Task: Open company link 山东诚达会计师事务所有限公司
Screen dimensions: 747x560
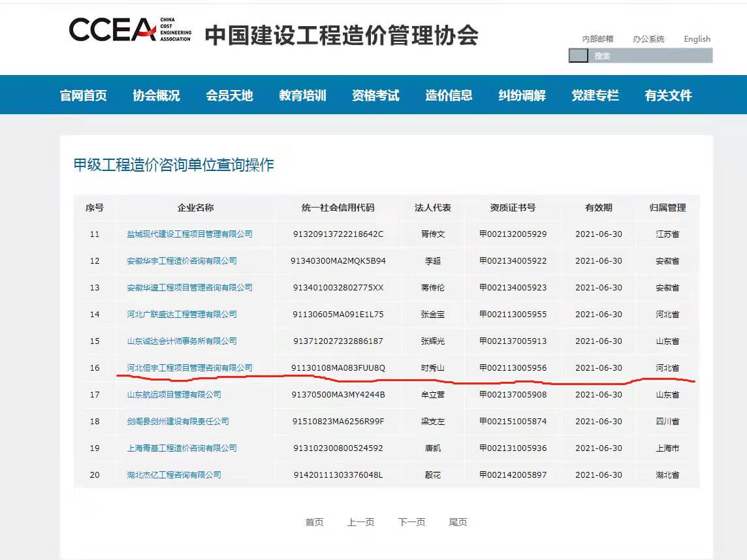Action: [182, 341]
